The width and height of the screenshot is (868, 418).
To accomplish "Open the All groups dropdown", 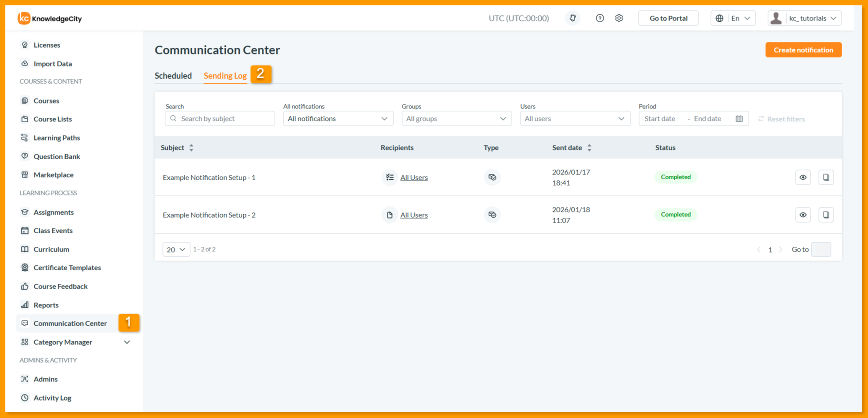I will (x=457, y=119).
